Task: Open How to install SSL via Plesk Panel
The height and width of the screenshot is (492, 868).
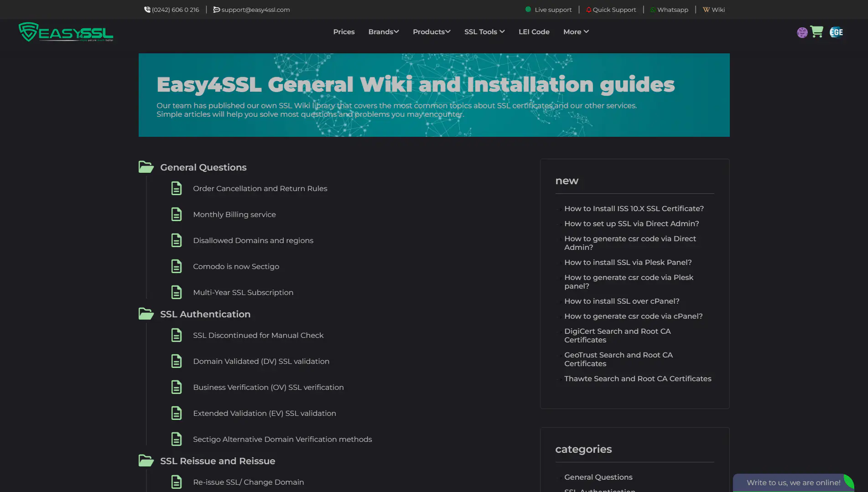Action: pyautogui.click(x=628, y=262)
